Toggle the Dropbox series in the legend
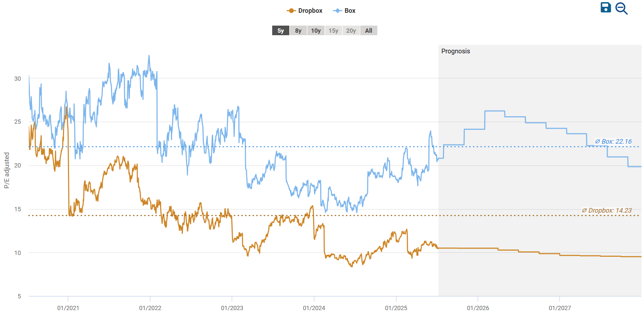The image size is (644, 314). pyautogui.click(x=310, y=11)
